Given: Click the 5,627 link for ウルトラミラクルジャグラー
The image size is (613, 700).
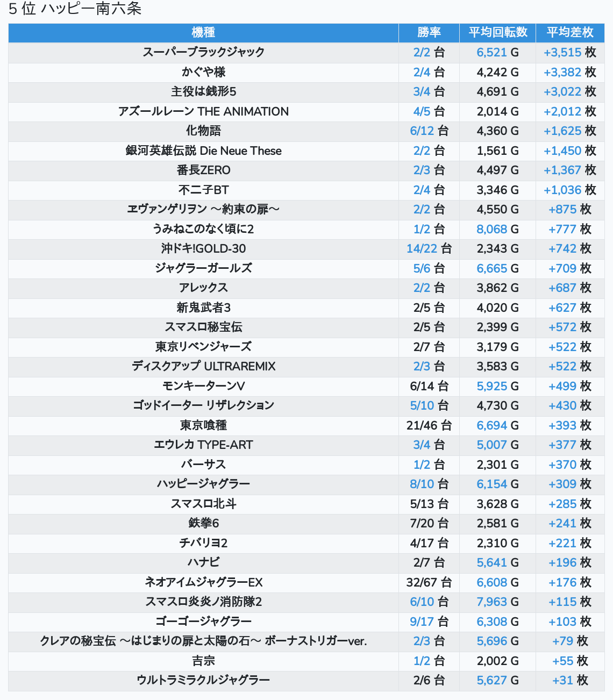Looking at the screenshot, I should coord(491,681).
